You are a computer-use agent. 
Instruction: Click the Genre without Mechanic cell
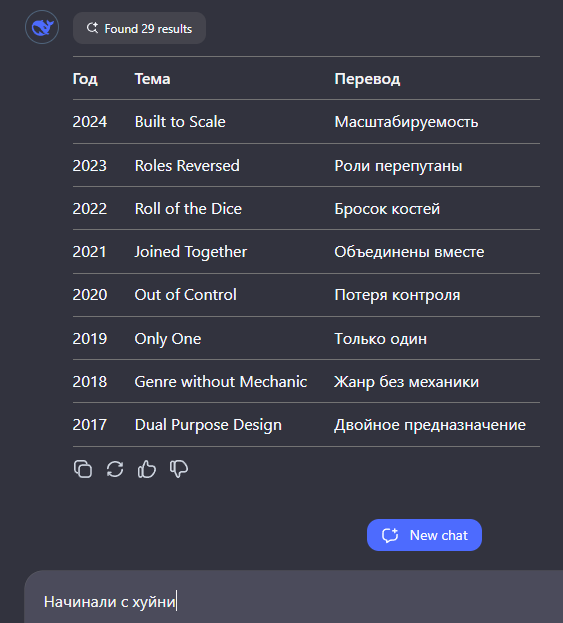(221, 382)
